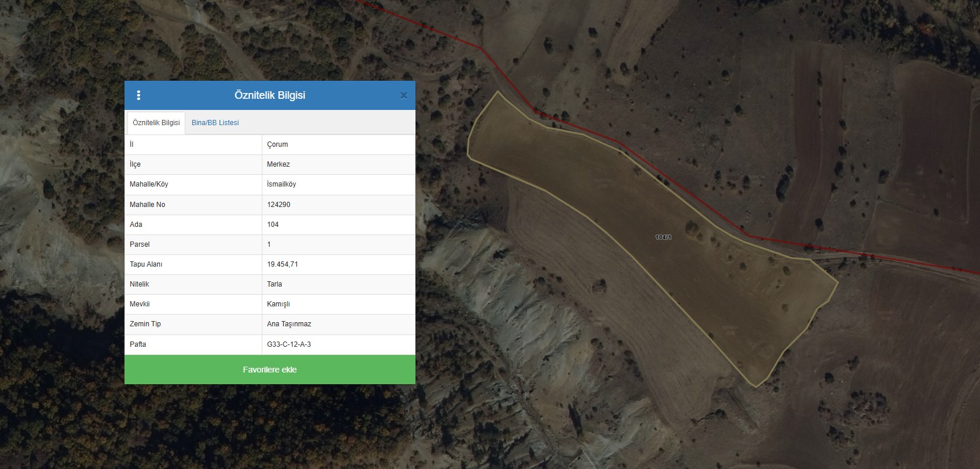Select the Öznitelik Bilgisi tab
The image size is (980, 469).
[x=156, y=123]
